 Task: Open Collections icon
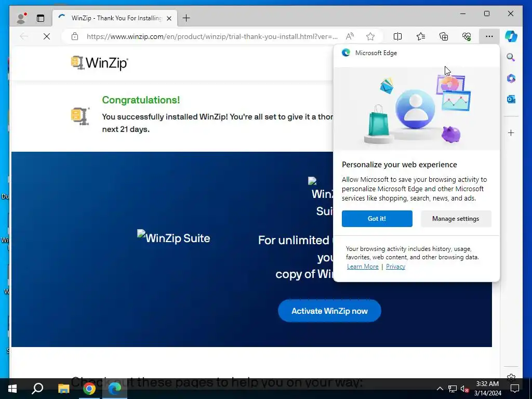[x=444, y=36]
